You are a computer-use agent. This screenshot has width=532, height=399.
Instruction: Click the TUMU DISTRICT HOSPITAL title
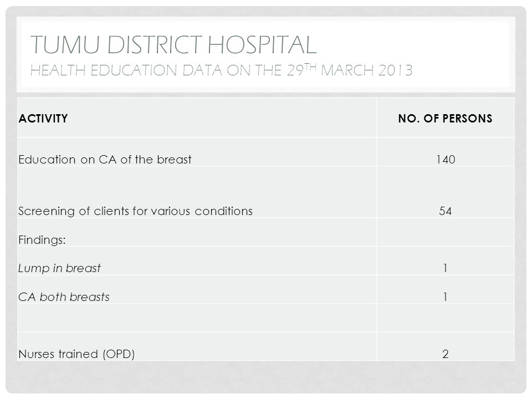(x=173, y=44)
